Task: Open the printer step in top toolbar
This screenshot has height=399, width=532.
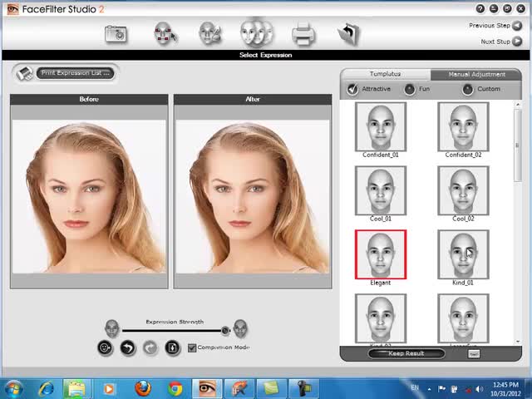Action: pos(303,34)
